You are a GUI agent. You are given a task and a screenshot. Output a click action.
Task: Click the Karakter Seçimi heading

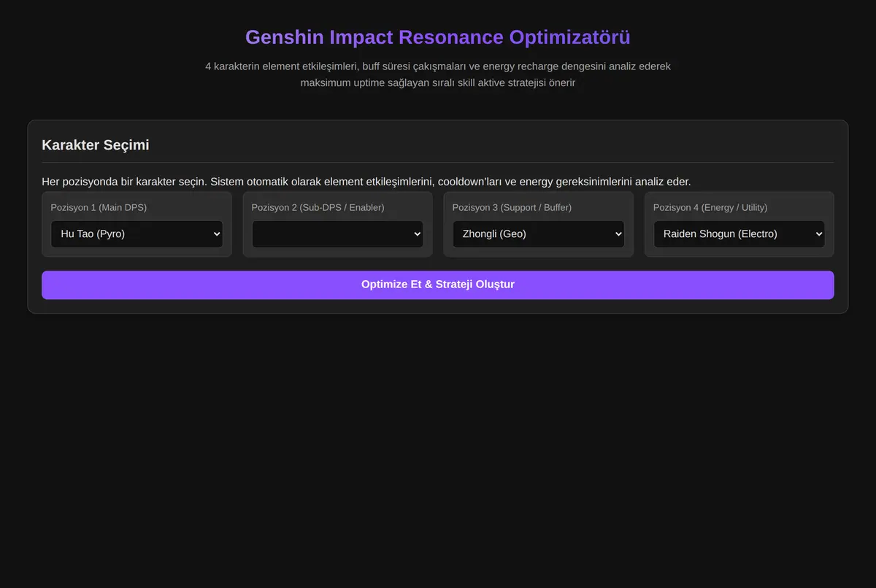(96, 144)
